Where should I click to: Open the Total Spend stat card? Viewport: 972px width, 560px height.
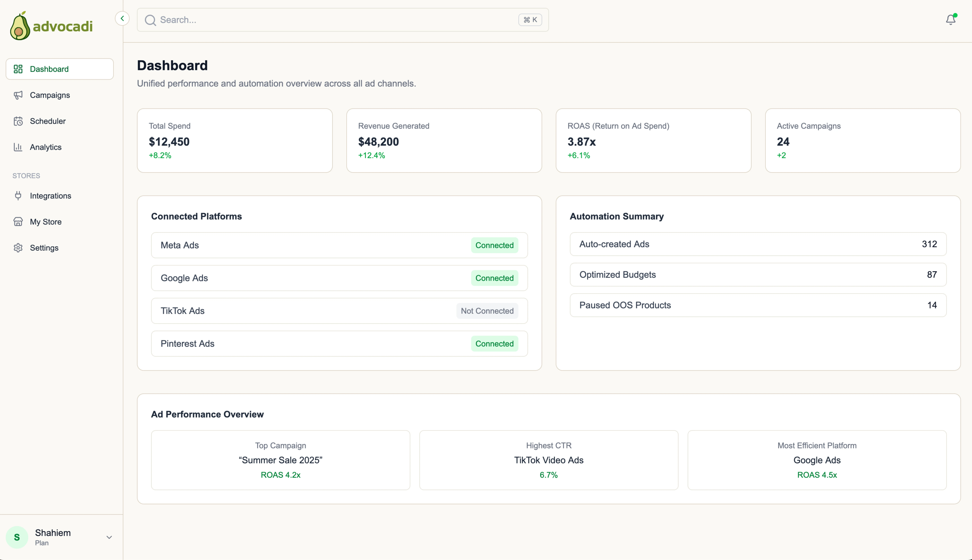234,140
